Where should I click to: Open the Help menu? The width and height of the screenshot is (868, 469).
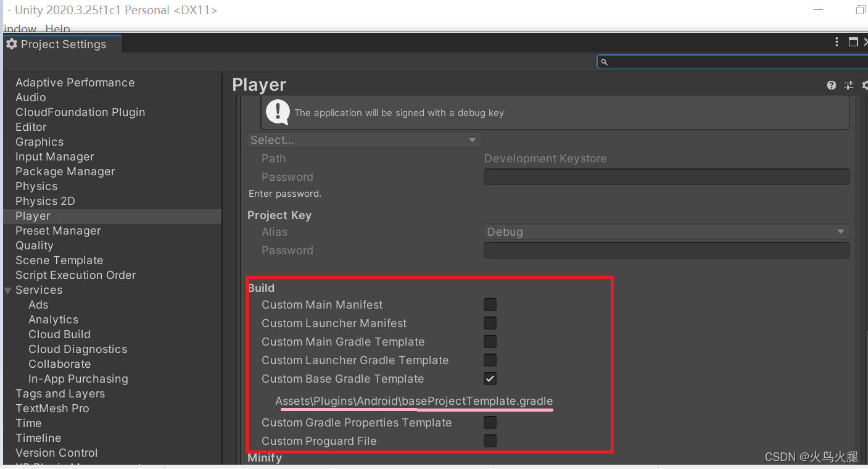[x=57, y=28]
